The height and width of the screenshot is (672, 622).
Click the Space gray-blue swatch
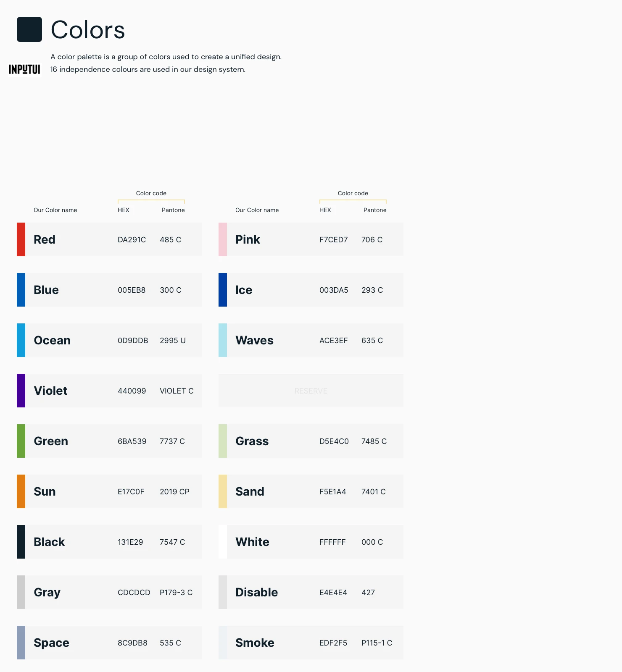[21, 643]
